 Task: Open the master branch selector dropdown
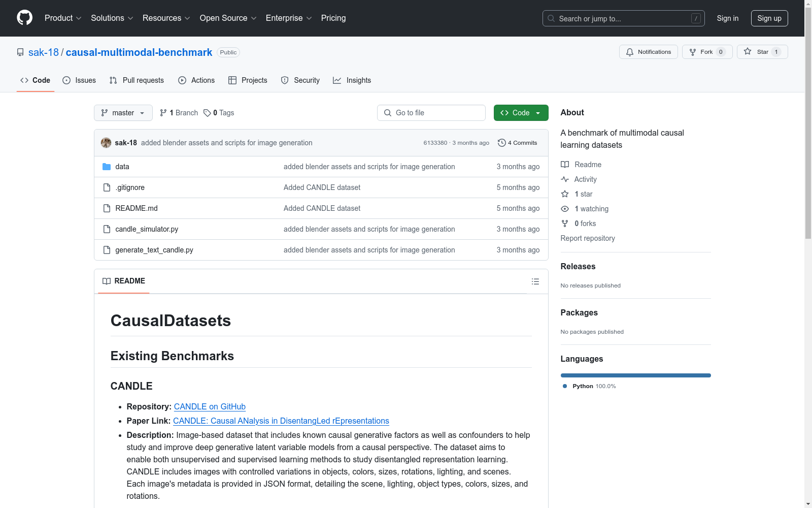click(123, 113)
